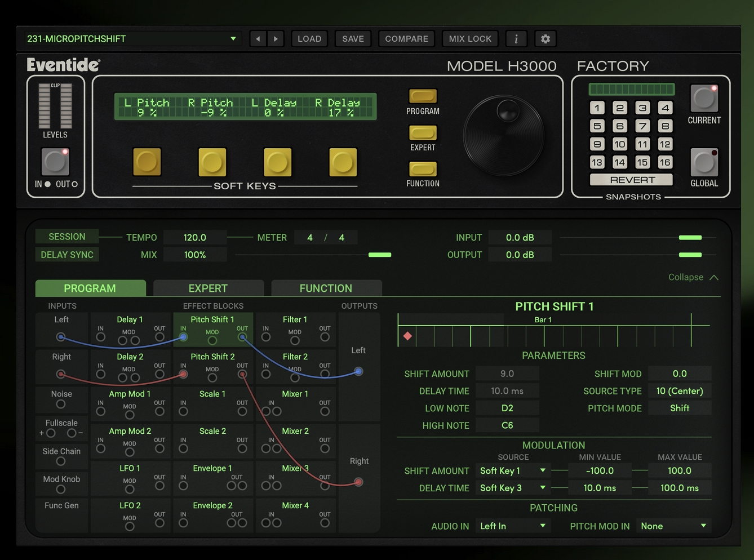Adjust the INPUT level slider handle
754x560 pixels.
(690, 237)
